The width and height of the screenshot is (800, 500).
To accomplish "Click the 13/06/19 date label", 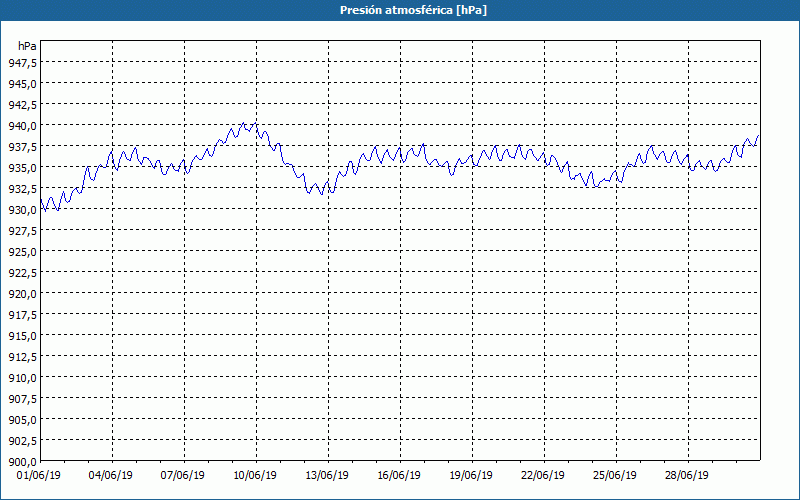I will (x=327, y=475).
